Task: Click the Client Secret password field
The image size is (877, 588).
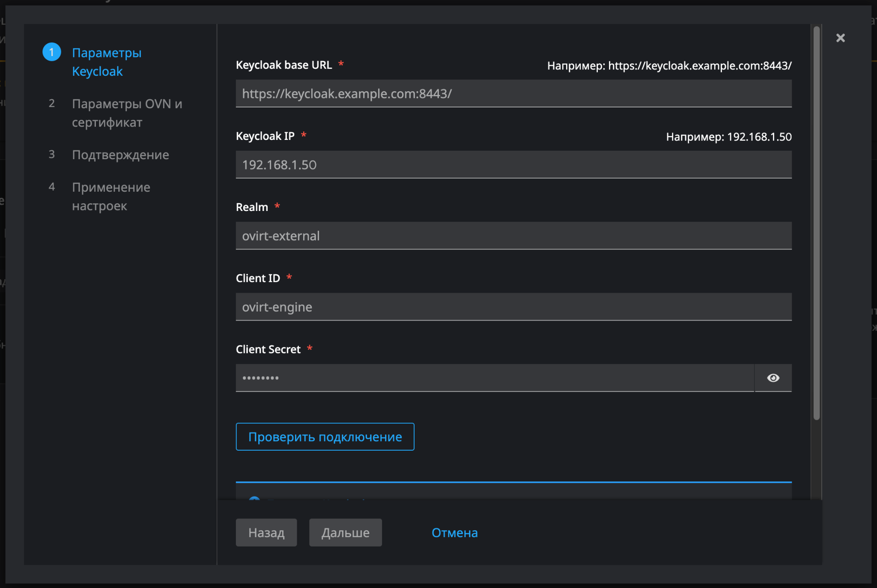Action: click(494, 378)
